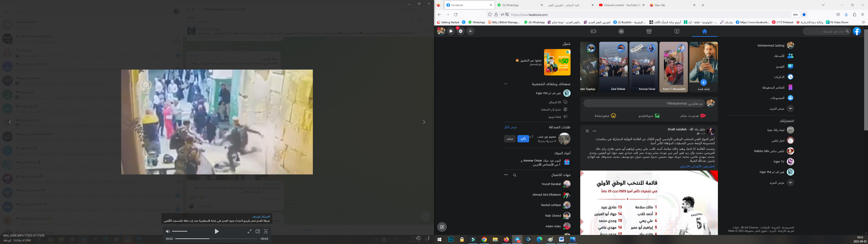Go to the next media in Telegram viewer
Screen dimensions: 868x244
(424, 122)
